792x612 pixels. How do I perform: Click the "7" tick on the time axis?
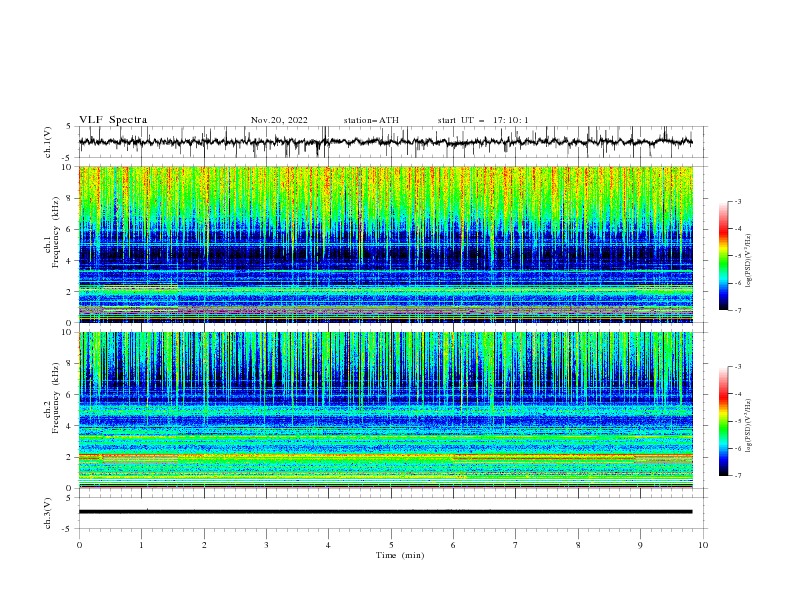tap(516, 545)
